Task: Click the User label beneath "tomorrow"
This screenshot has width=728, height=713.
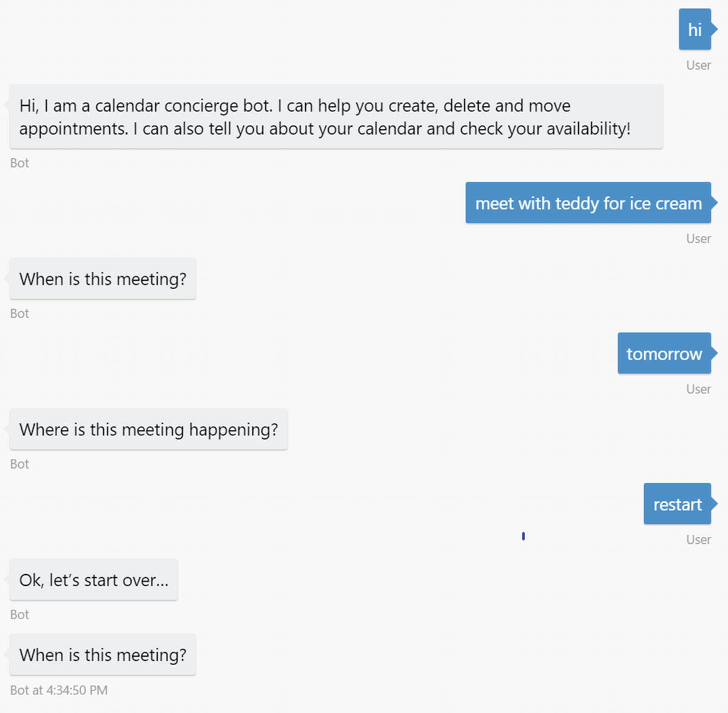Action: click(698, 389)
